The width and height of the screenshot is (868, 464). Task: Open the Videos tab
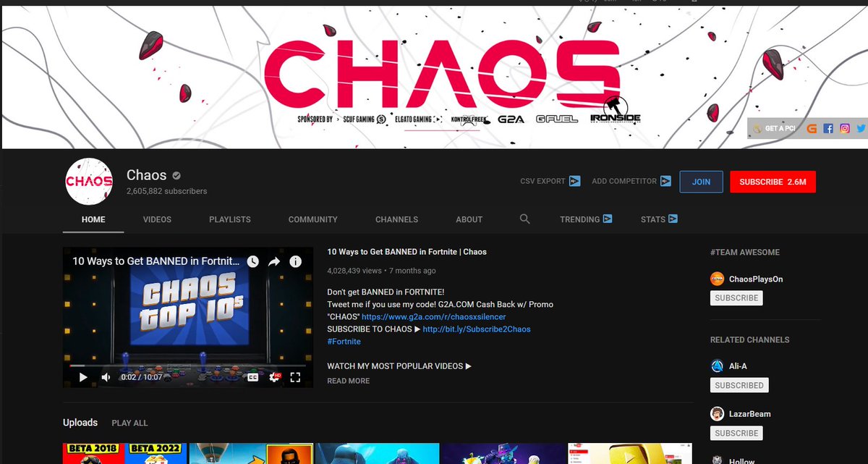coord(157,219)
